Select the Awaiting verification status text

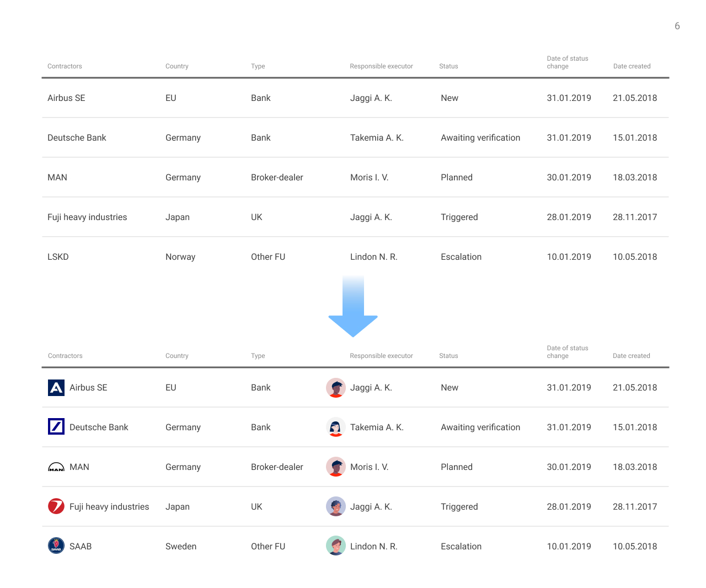480,137
